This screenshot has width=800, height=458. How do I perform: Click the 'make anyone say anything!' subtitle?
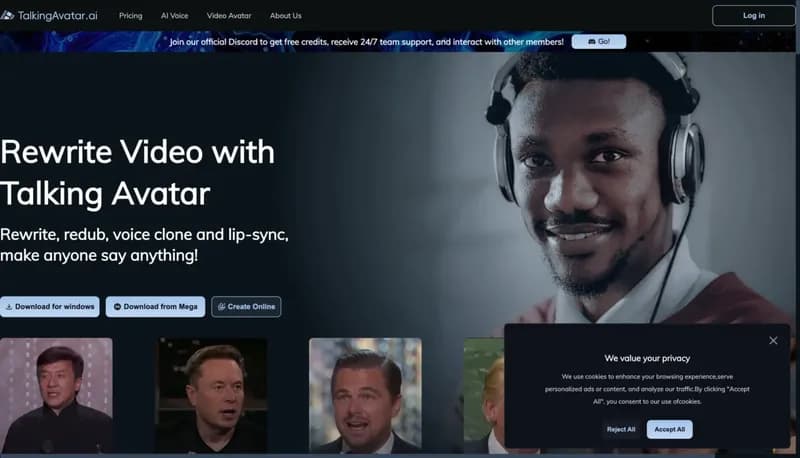(x=99, y=255)
